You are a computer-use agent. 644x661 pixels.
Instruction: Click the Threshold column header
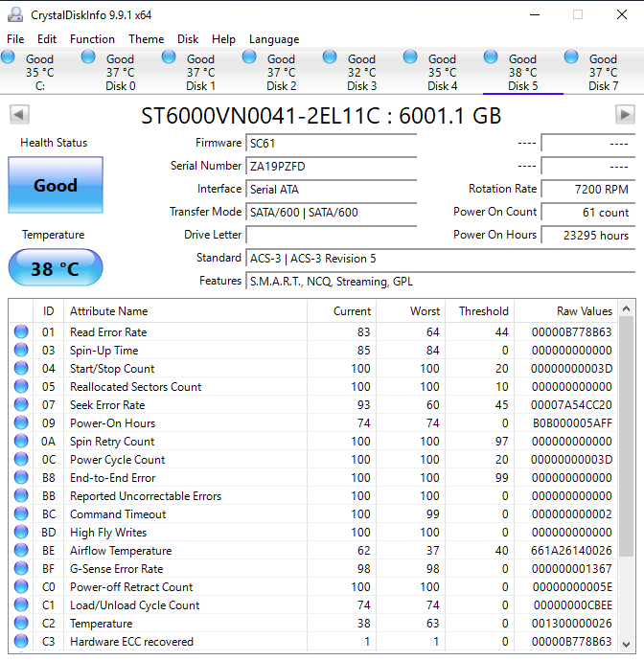click(480, 311)
